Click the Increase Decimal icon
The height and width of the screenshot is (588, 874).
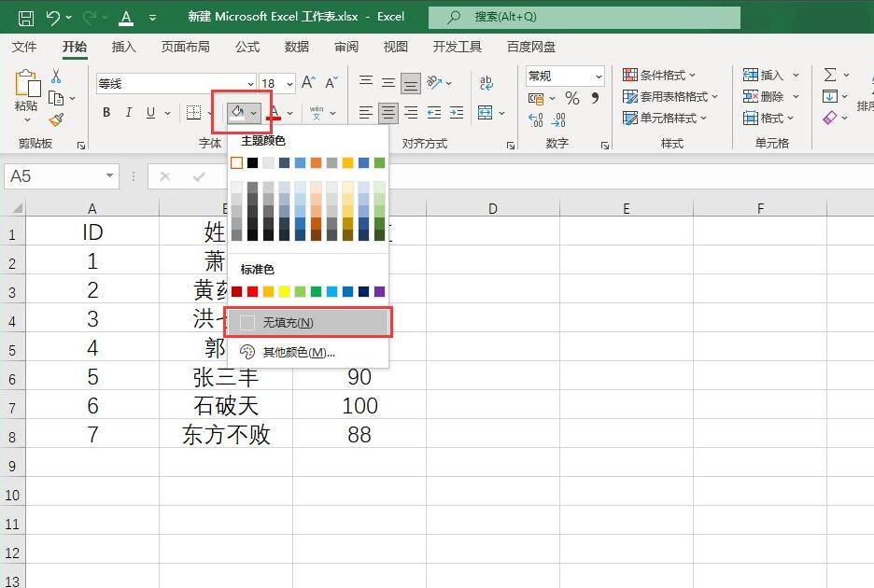535,119
